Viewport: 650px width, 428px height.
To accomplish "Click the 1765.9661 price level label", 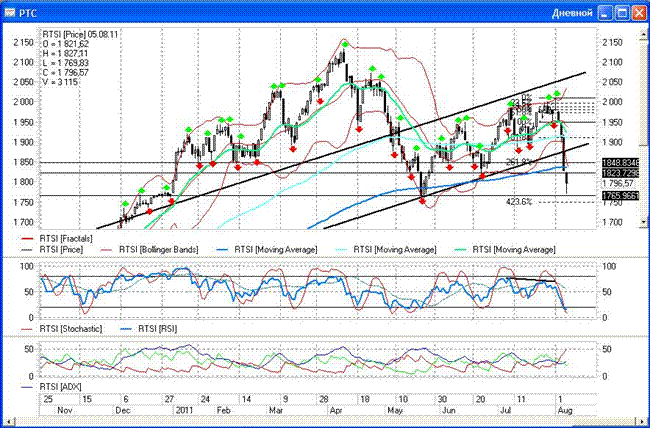I will coord(620,195).
